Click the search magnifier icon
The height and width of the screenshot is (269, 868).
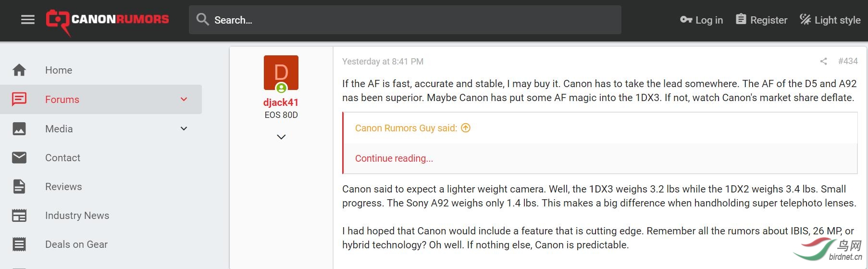pos(203,20)
